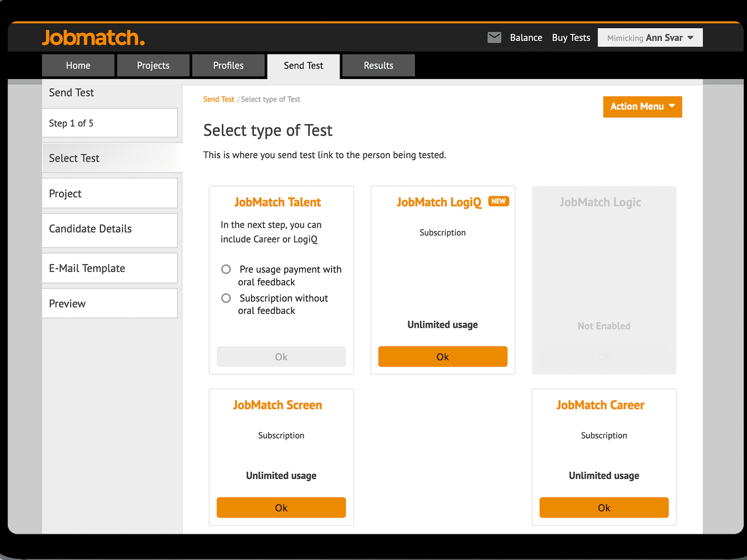Click the disabled JobMatch Logic card title
This screenshot has width=747, height=560.
pyautogui.click(x=600, y=202)
